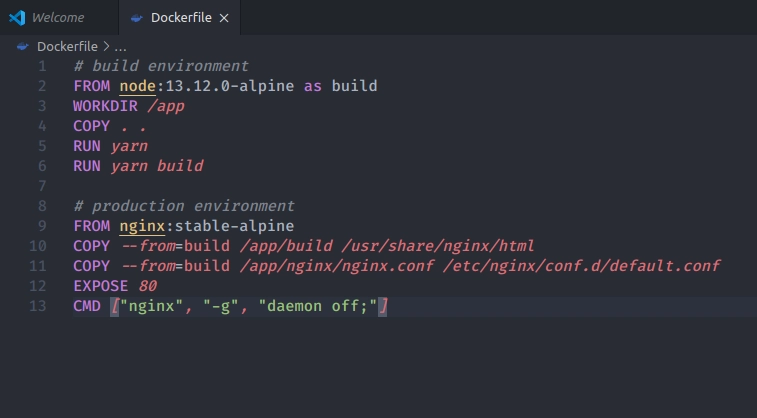Place cursor in "daemon off;" string
Screen dimensions: 757x418
(x=318, y=306)
